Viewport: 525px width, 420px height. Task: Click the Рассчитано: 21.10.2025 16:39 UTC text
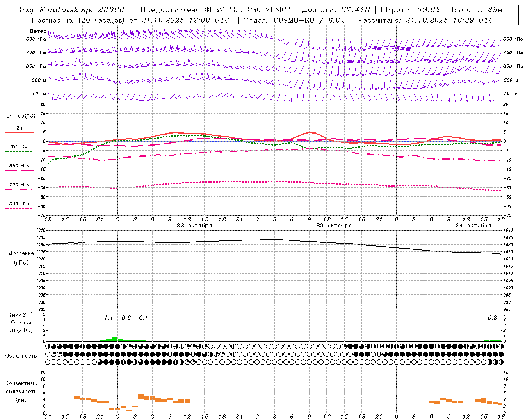click(x=426, y=20)
